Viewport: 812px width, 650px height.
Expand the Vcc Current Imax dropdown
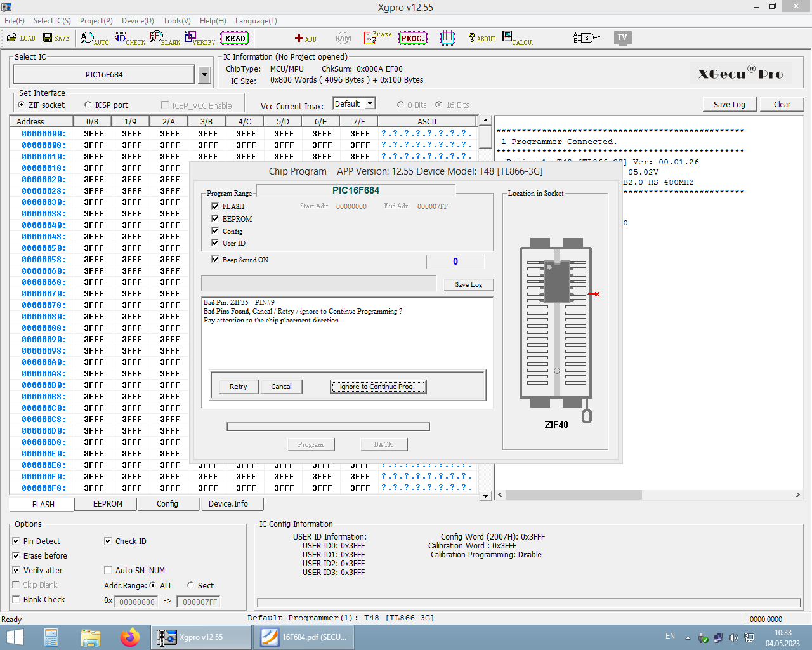370,103
